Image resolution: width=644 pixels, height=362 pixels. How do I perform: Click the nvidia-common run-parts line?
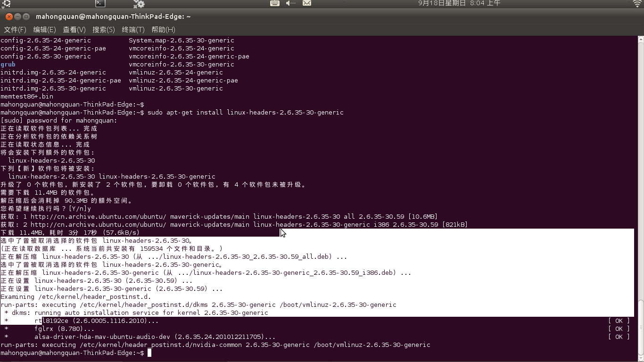click(215, 345)
